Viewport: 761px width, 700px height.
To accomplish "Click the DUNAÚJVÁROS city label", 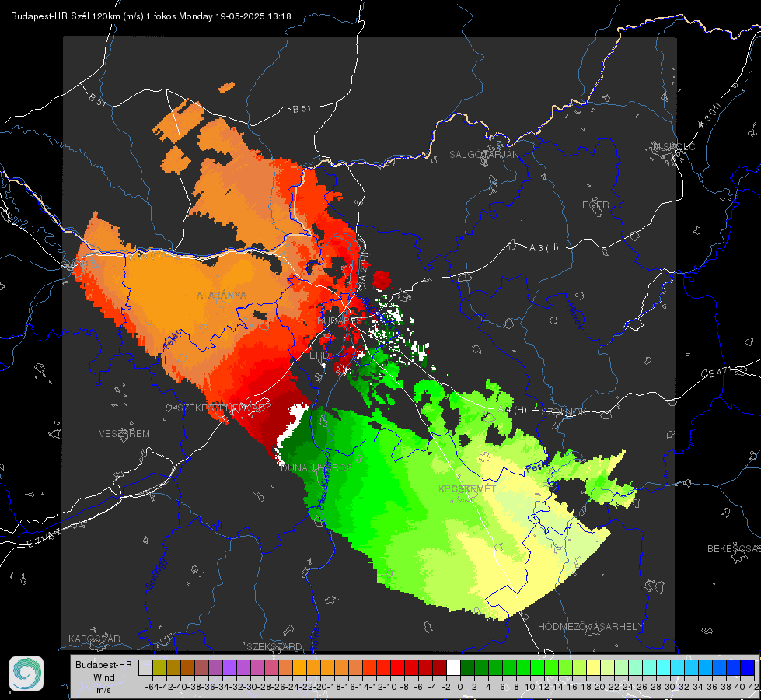I will 317,467.
